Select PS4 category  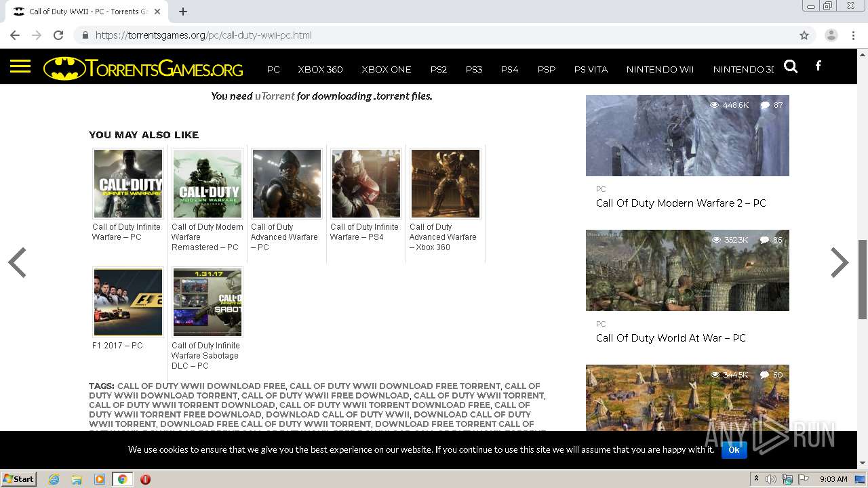click(x=509, y=69)
